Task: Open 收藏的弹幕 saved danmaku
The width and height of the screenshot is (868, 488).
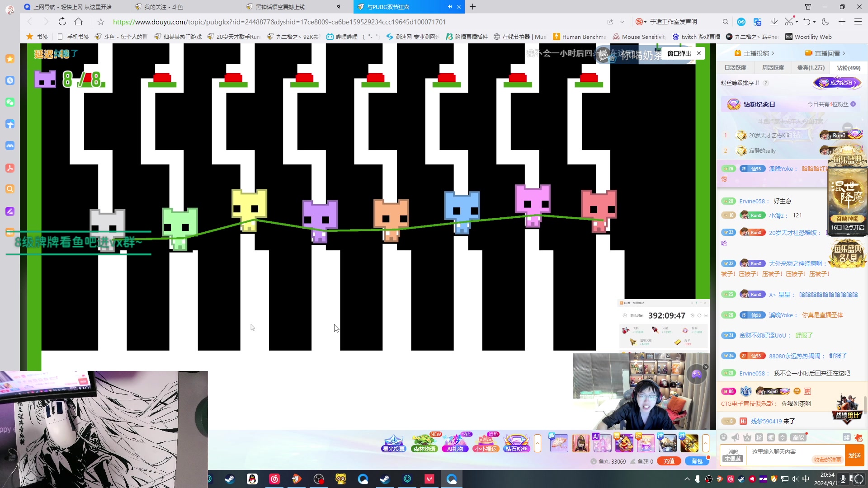Action: (828, 460)
